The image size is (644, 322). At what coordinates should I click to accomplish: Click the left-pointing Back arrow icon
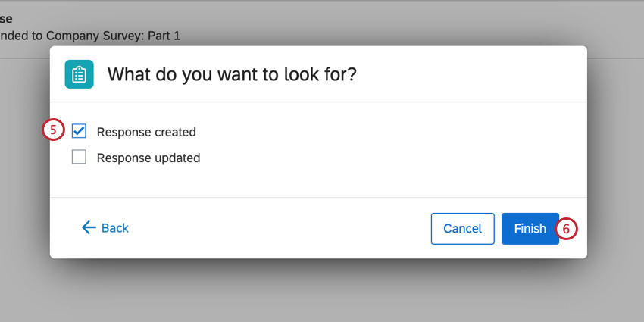coord(89,227)
